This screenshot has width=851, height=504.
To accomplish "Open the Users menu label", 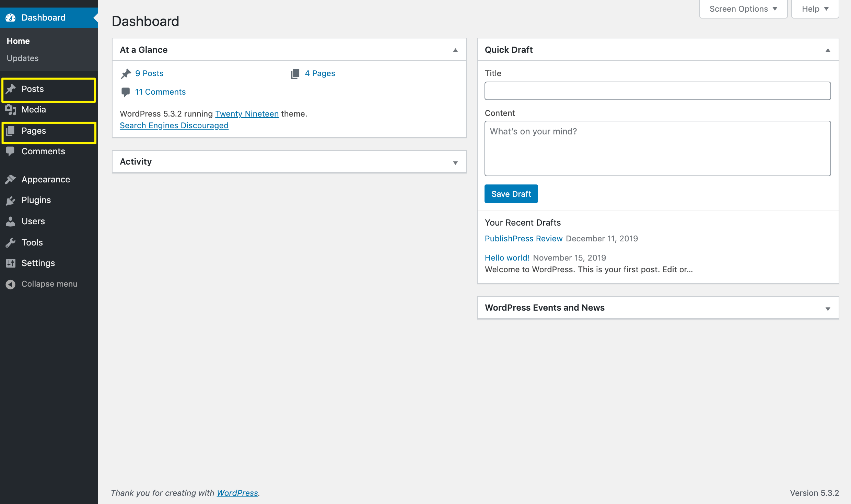I will point(33,221).
